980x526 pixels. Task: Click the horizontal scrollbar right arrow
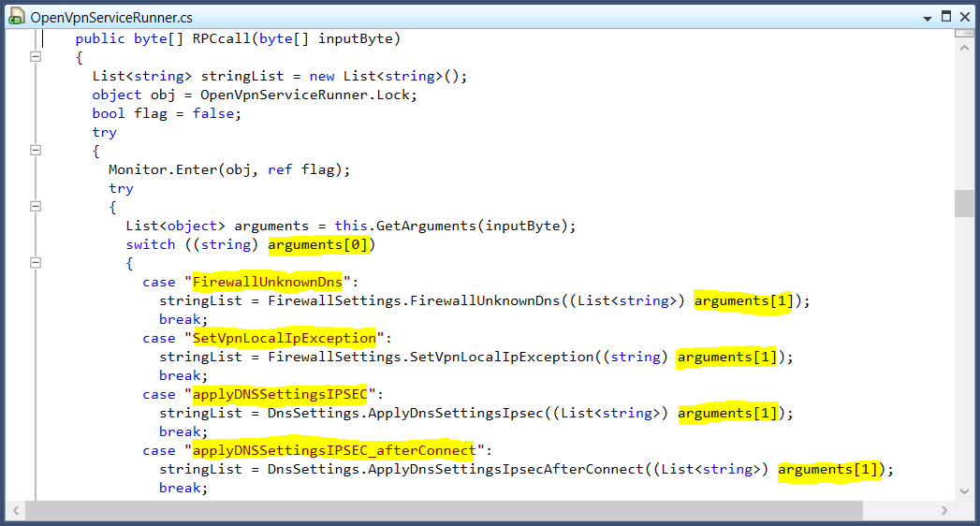943,510
